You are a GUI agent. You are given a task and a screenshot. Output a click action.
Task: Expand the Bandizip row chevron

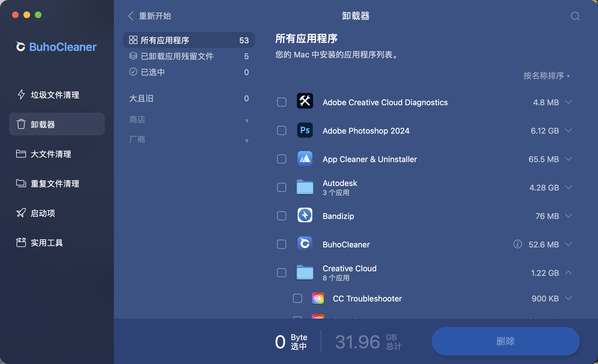click(x=568, y=216)
